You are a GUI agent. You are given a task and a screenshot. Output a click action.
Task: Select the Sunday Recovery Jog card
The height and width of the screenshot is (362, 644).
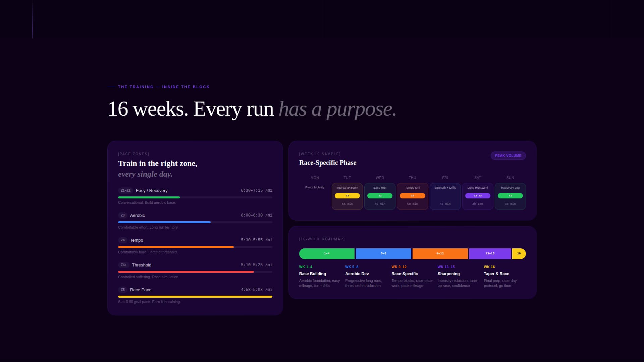[x=510, y=196]
